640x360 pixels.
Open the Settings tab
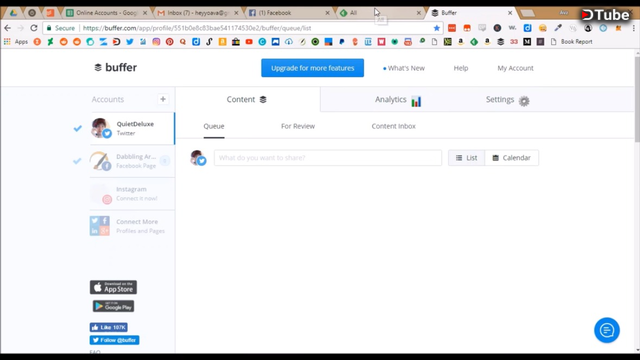[507, 100]
